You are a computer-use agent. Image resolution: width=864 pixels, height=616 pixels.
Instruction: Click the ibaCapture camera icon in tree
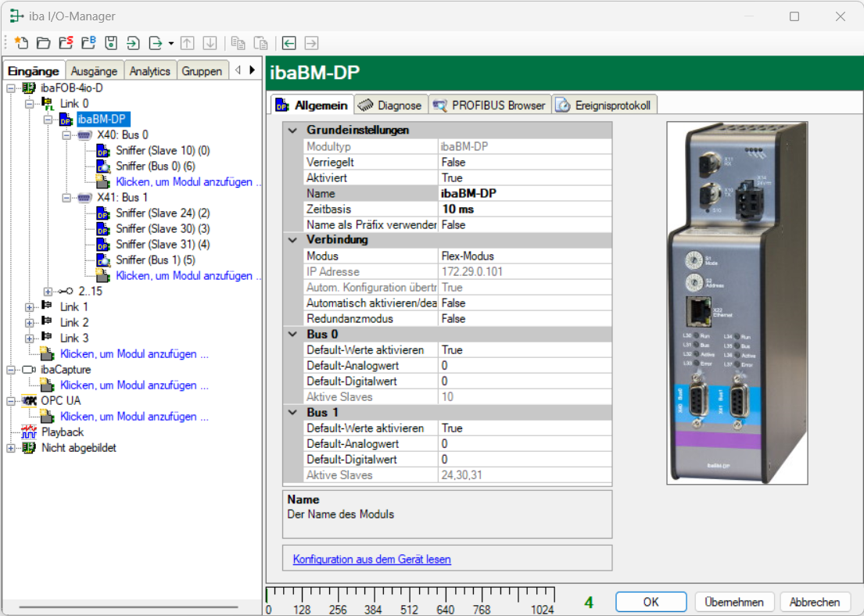(29, 369)
